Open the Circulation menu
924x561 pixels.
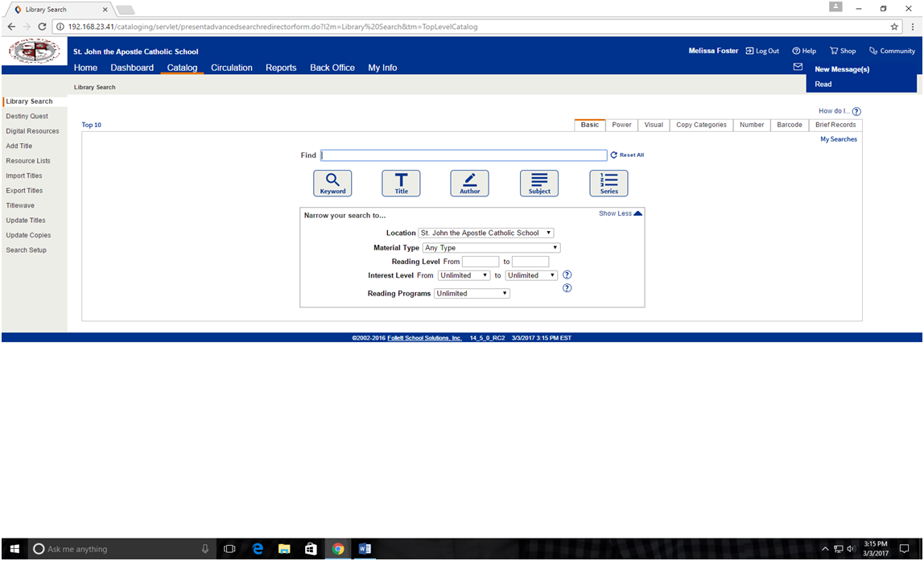(x=232, y=68)
